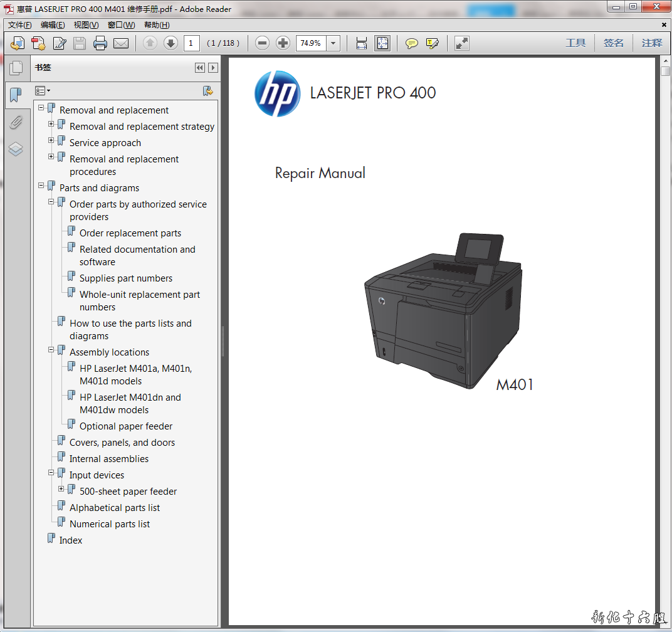Open the Alphabetical parts list bookmark

tap(115, 508)
